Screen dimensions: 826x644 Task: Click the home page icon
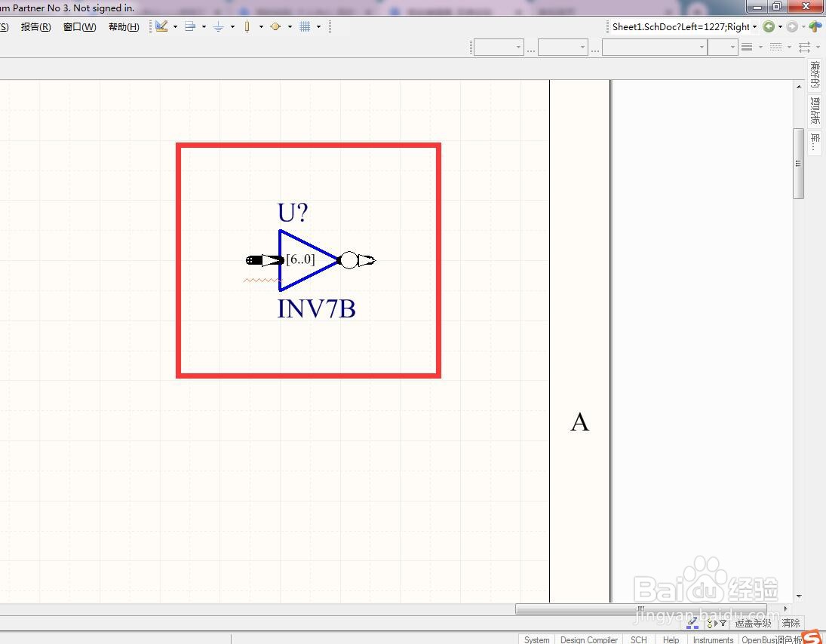click(815, 26)
